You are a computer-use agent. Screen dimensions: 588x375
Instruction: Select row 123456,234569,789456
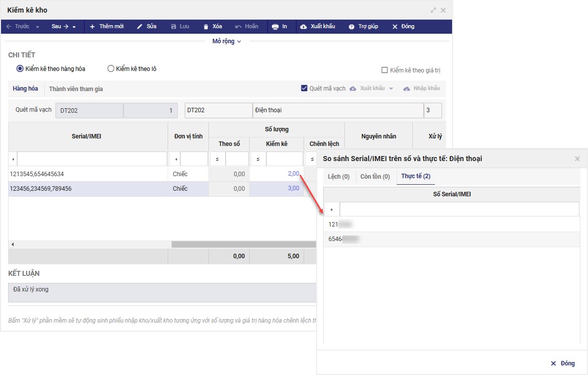click(x=162, y=189)
